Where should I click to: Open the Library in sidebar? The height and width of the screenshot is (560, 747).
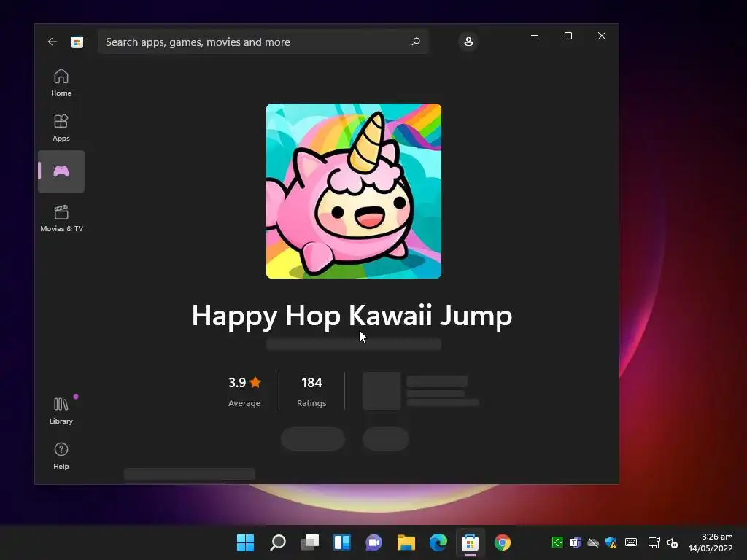point(61,411)
